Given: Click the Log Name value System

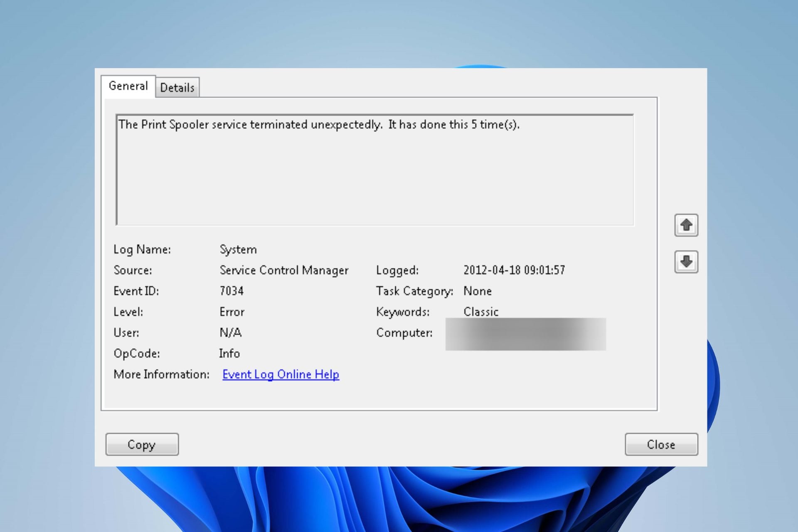Looking at the screenshot, I should 238,249.
